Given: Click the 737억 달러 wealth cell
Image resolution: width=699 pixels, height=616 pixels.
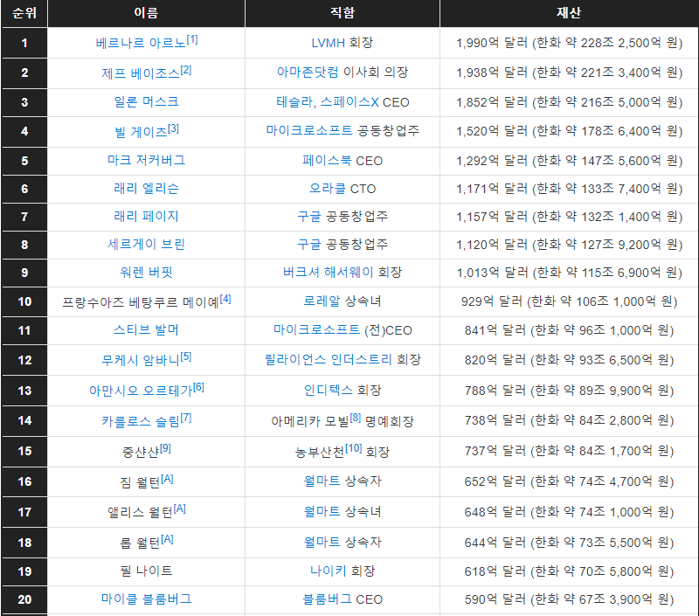Looking at the screenshot, I should (x=570, y=451).
